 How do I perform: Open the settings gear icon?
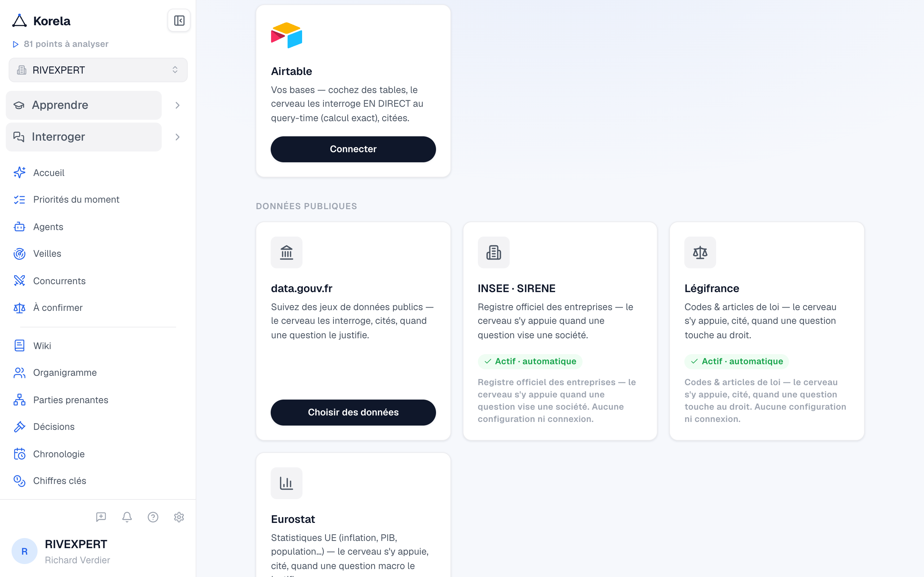(179, 517)
